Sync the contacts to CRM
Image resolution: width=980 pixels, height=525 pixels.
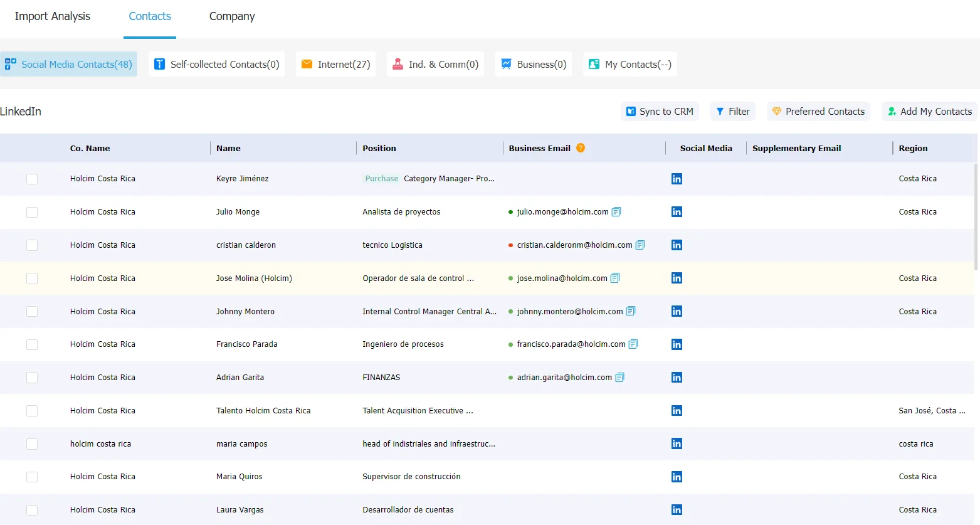(660, 111)
